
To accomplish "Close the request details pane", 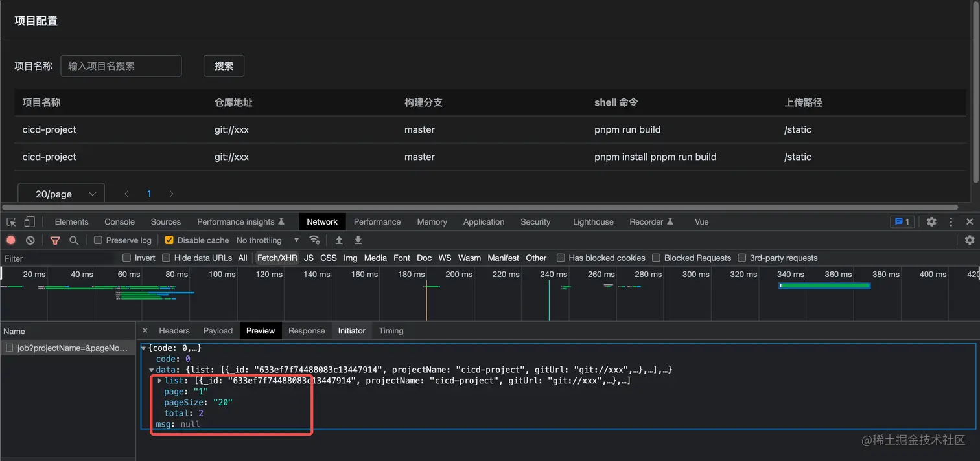I will 145,330.
